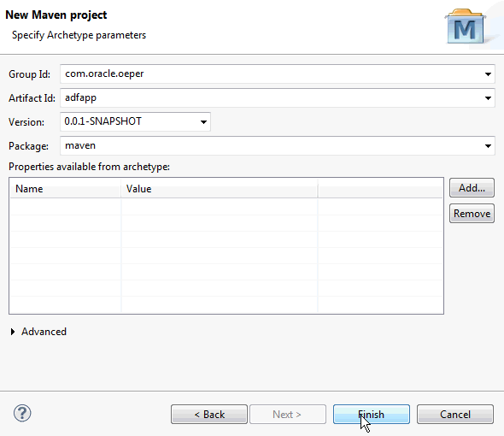
Task: Go back with the < Back button
Action: (209, 414)
